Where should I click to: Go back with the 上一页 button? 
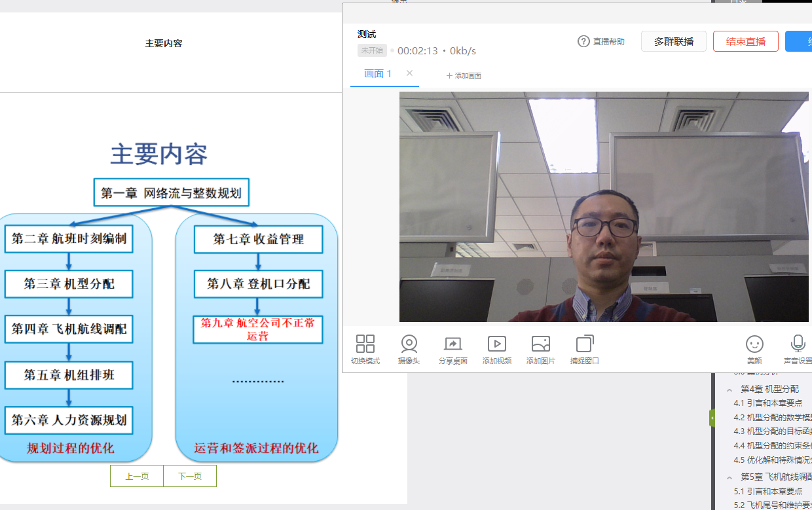click(137, 477)
